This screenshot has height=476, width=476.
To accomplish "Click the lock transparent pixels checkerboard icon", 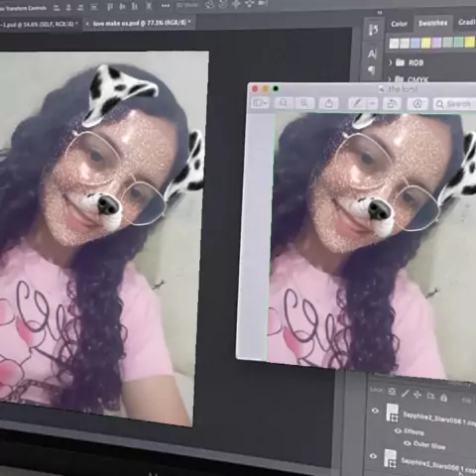I will point(392,392).
